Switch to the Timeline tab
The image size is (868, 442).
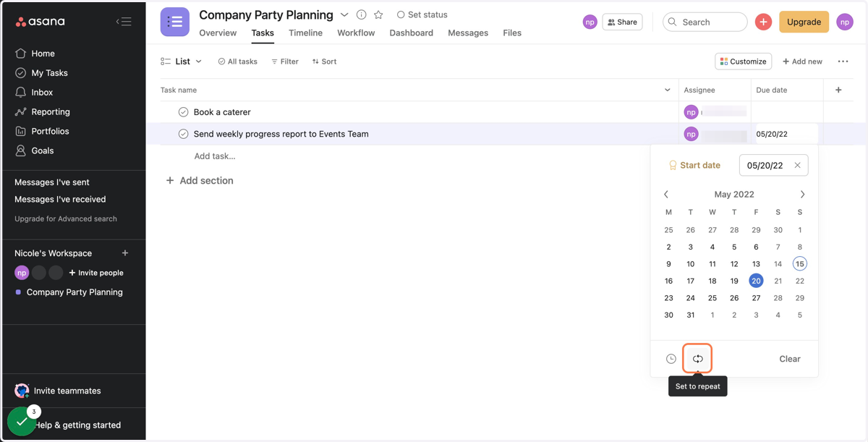click(305, 33)
